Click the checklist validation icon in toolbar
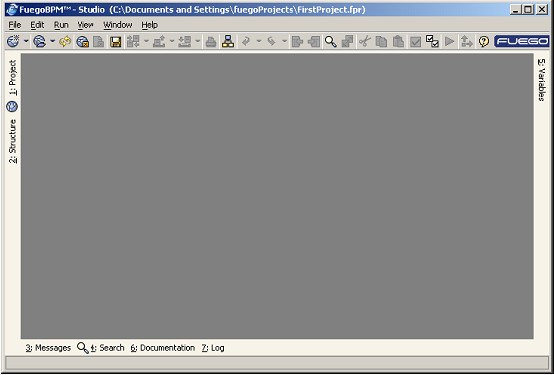Image resolution: width=554 pixels, height=375 pixels. [x=432, y=42]
